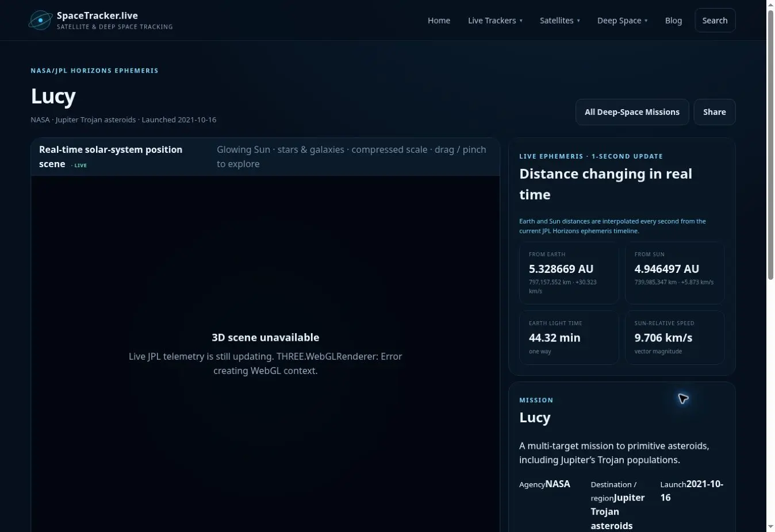This screenshot has width=775, height=532.
Task: Click the 44.32 min light time value
Action: (554, 338)
